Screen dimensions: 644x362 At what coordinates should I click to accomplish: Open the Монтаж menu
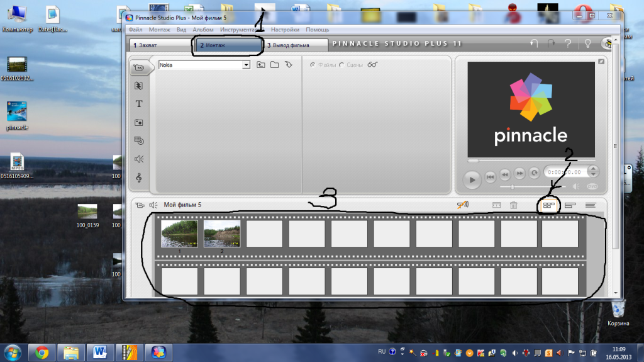coord(159,30)
